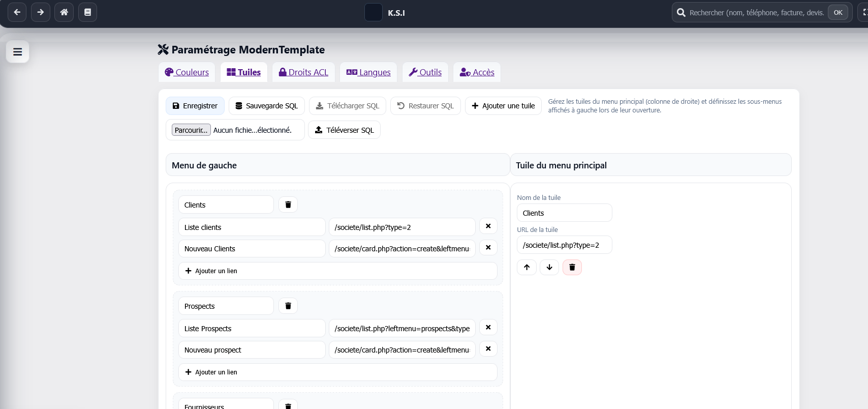Move the tile up with arrow

[x=526, y=267]
